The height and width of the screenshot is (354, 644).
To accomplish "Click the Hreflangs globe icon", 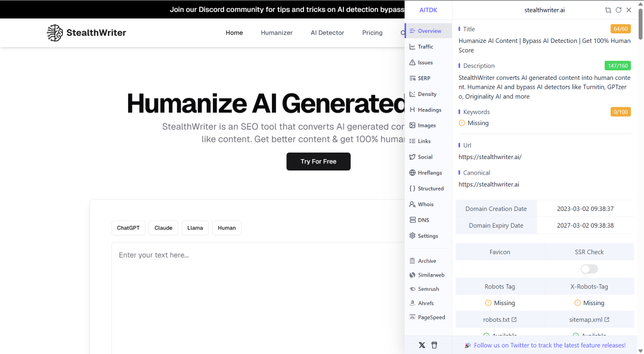I will point(413,172).
